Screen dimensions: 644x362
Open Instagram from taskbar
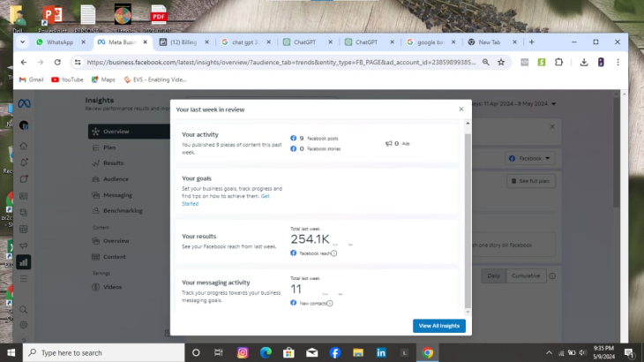[x=243, y=352]
